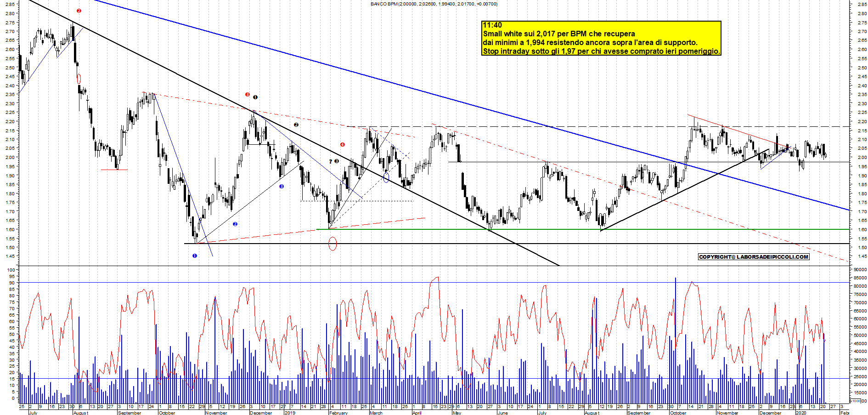Click the thick black descending trendline
Image resolution: width=868 pixels, height=415 pixels.
tap(294, 132)
